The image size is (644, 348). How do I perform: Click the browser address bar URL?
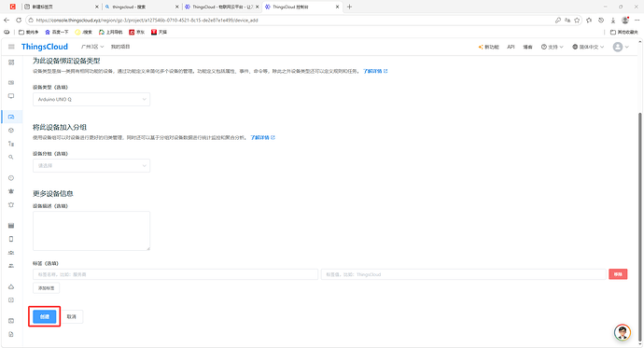(147, 21)
